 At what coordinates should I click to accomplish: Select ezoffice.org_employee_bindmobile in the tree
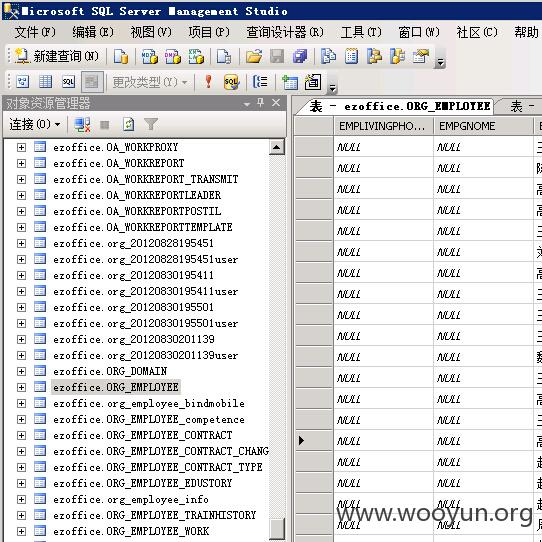click(x=149, y=403)
